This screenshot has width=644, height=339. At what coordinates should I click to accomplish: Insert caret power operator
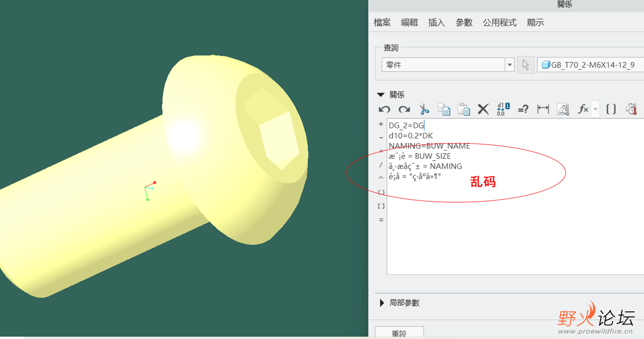[381, 178]
